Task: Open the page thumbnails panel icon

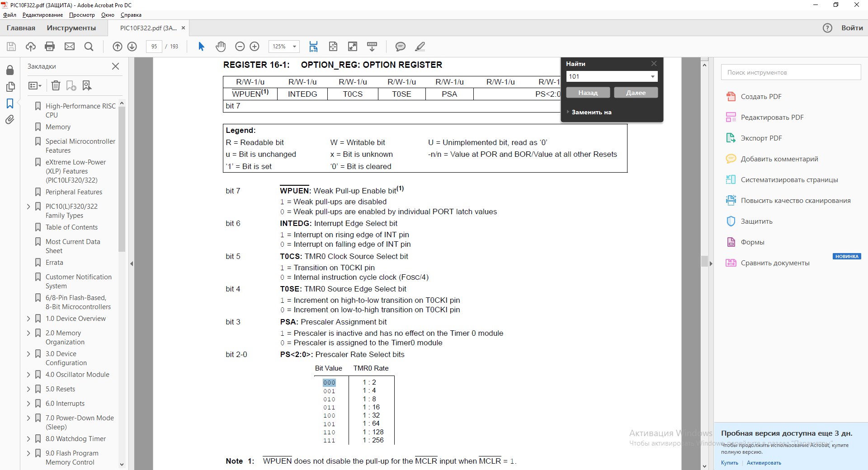Action: [x=10, y=86]
